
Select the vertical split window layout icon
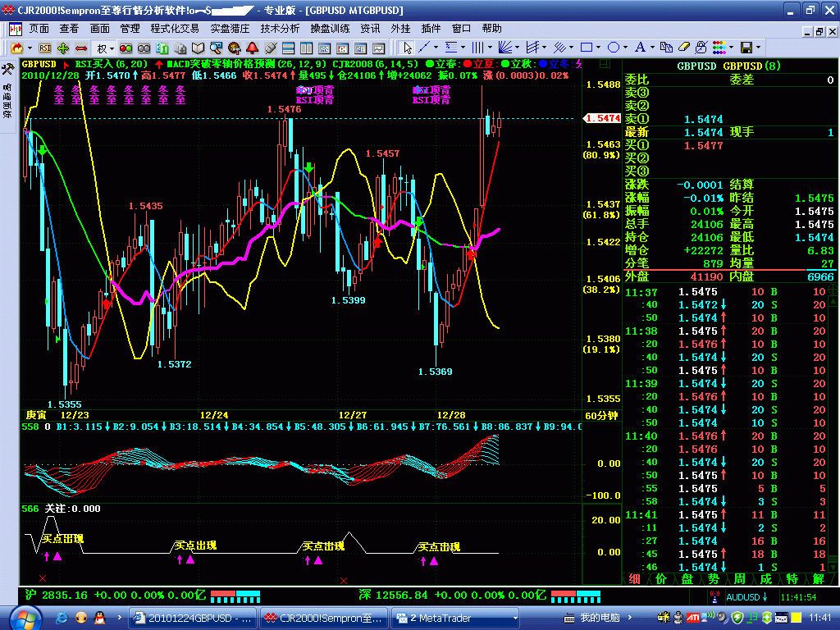307,48
